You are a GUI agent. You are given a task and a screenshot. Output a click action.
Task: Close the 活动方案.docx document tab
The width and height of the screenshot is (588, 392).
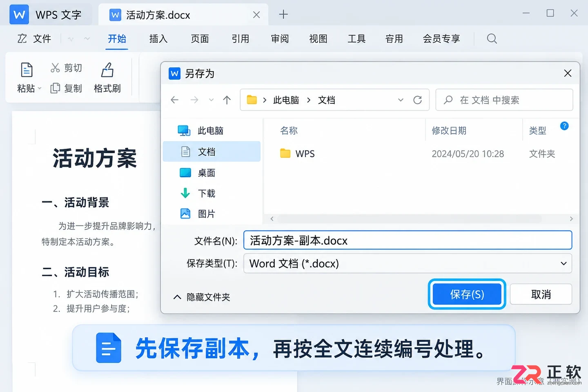pos(256,15)
